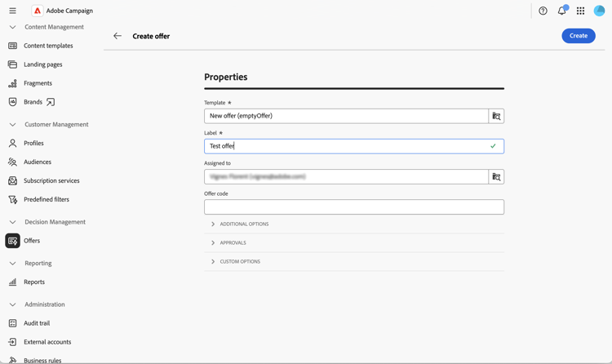Image resolution: width=612 pixels, height=364 pixels.
Task: Click the Template field with New offer
Action: tap(346, 116)
